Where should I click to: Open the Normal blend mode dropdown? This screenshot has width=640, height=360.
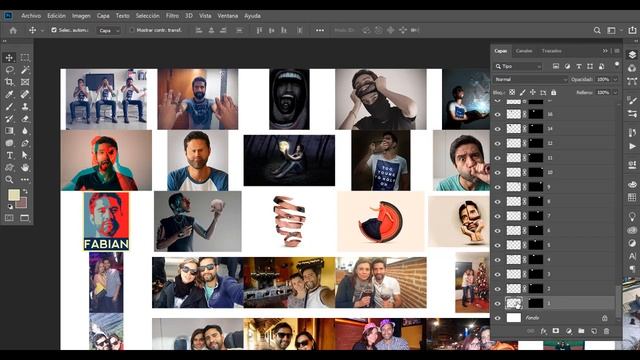(x=531, y=80)
